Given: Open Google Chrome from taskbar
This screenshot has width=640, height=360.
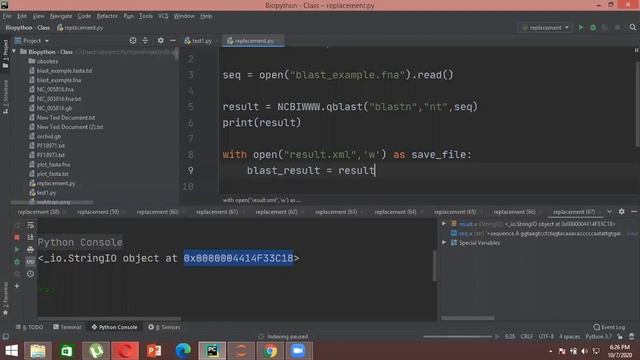Looking at the screenshot, I should pos(270,351).
